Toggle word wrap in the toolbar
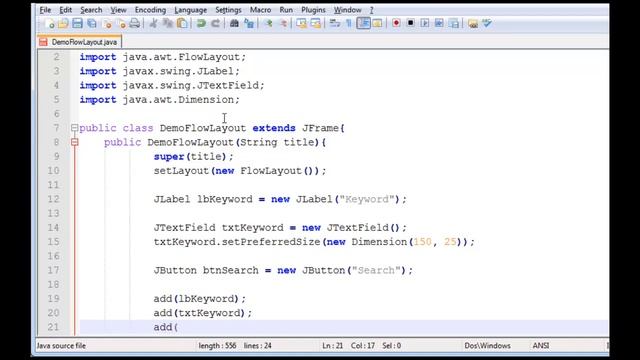 click(x=335, y=23)
